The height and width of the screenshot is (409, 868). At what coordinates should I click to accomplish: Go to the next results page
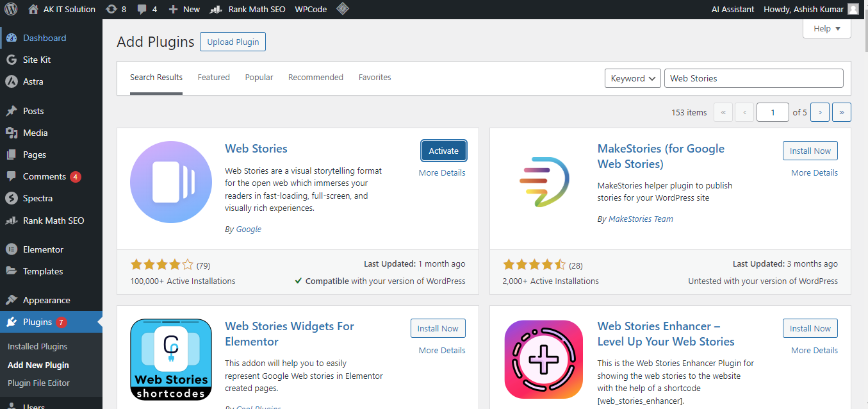(x=820, y=112)
